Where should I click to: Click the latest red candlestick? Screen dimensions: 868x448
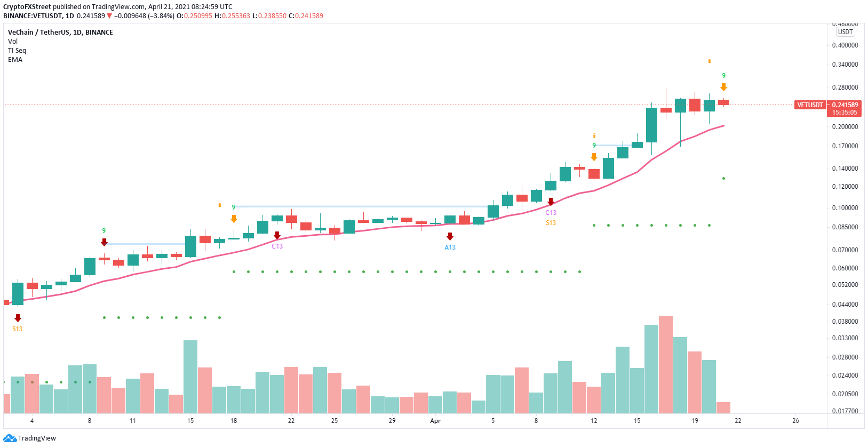point(723,102)
